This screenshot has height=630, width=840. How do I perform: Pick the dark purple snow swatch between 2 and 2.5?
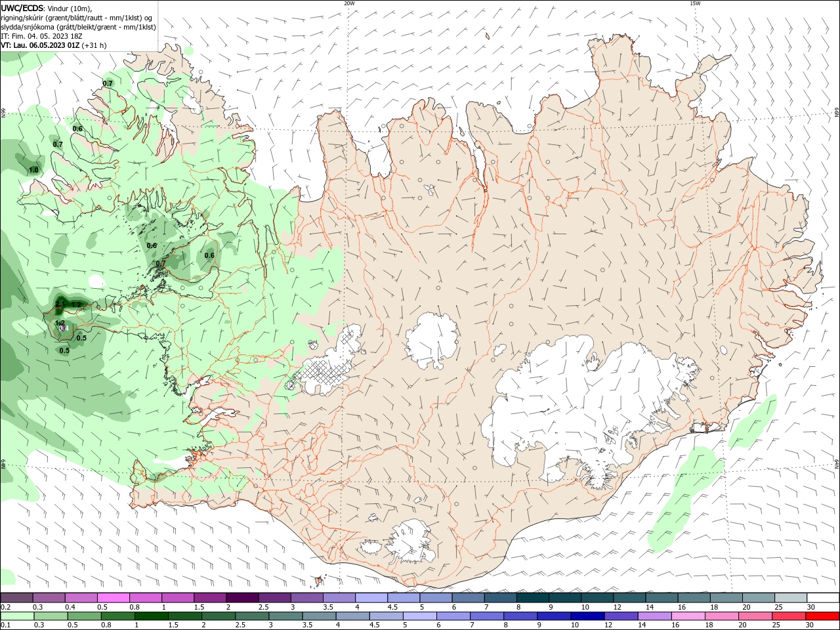(242, 598)
